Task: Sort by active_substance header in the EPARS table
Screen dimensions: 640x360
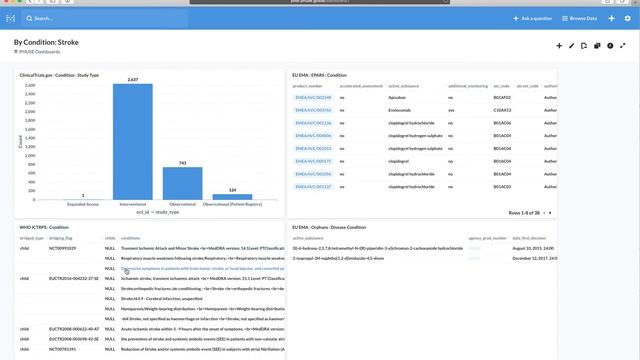Action: 404,86
